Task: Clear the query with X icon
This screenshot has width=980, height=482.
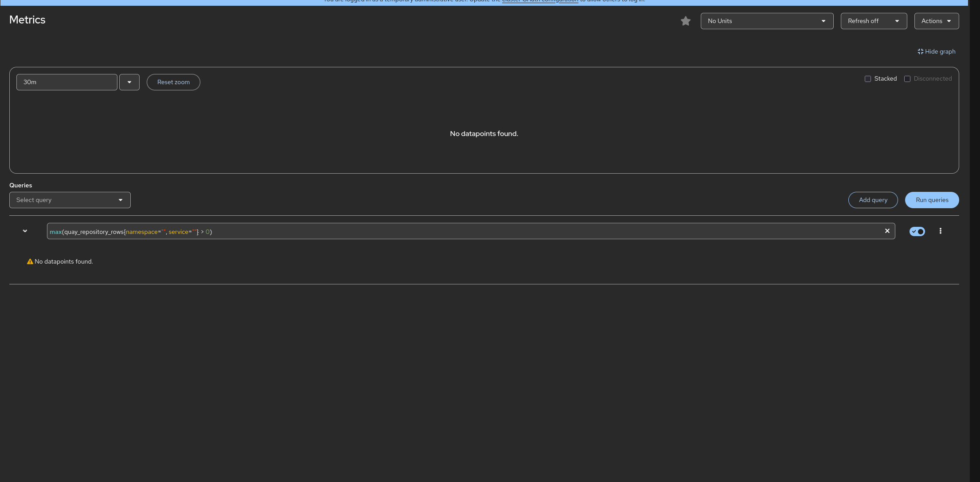Action: click(x=887, y=231)
